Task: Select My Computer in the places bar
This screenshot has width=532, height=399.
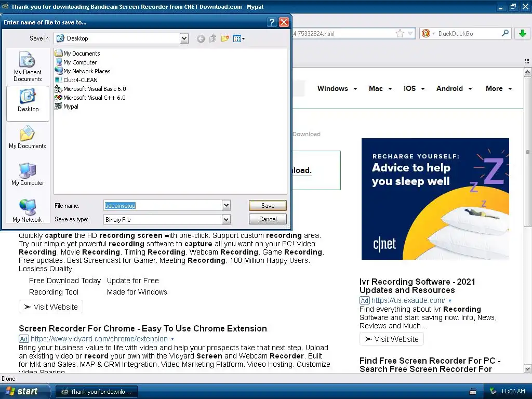Action: [28, 175]
